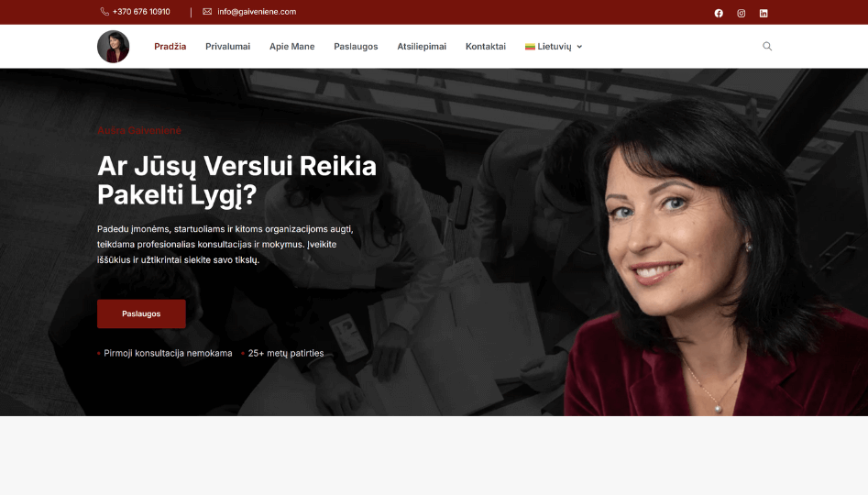Image resolution: width=868 pixels, height=495 pixels.
Task: Click the search magnifier icon
Action: [767, 46]
